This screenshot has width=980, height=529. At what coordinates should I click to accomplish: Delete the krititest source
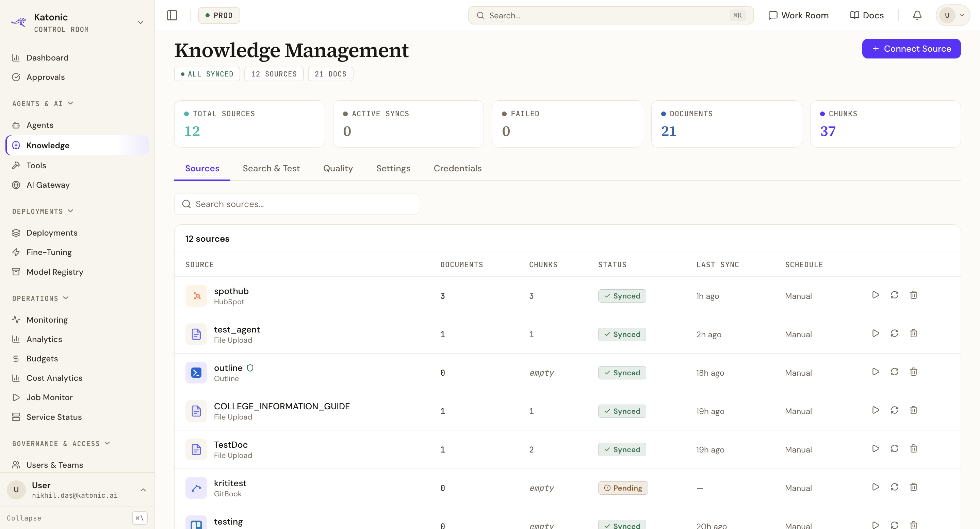[913, 487]
